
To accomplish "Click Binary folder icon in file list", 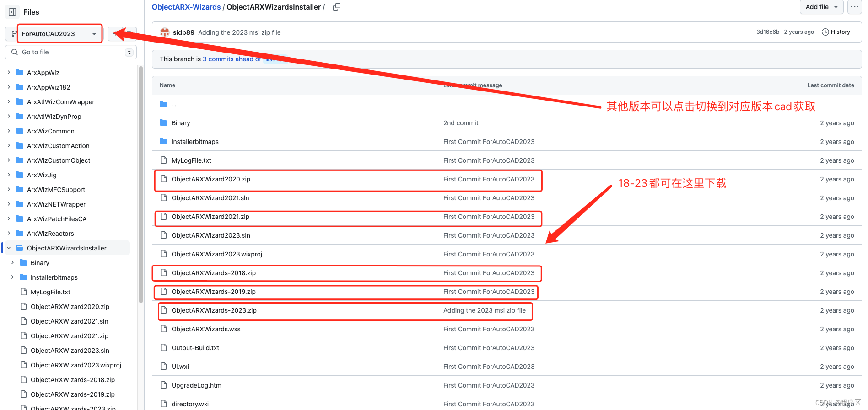I will pyautogui.click(x=163, y=122).
